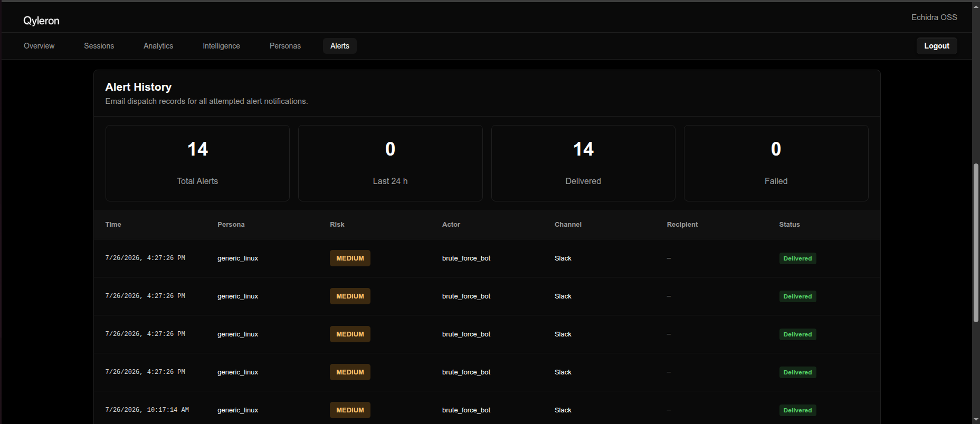This screenshot has height=424, width=980.
Task: Select the Delivered stat card
Action: [x=583, y=163]
